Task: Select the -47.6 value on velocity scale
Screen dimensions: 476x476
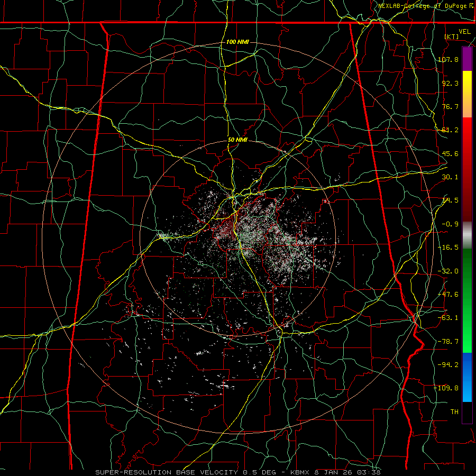Action: 448,295
